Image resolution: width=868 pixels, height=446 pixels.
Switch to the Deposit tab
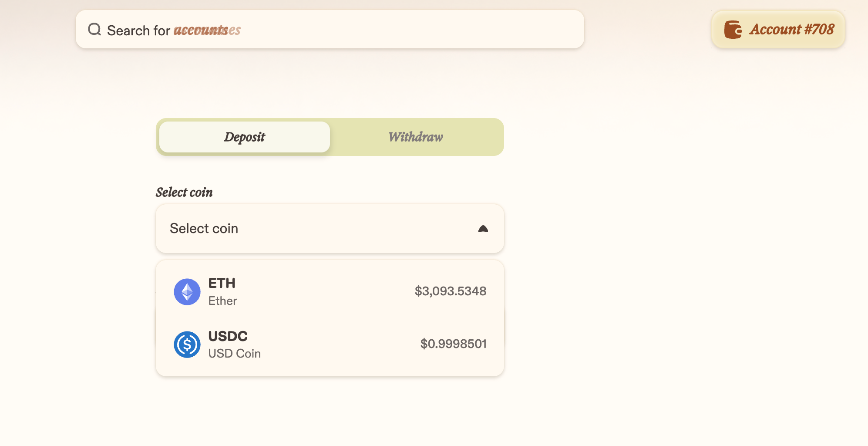click(x=245, y=137)
